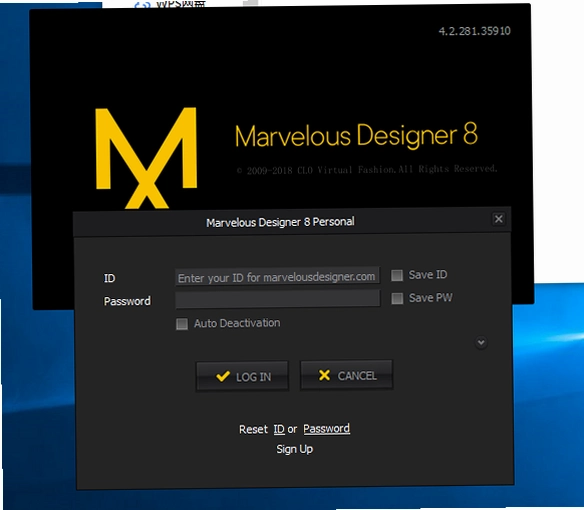This screenshot has width=584, height=510.
Task: Click the CLO Virtual Fashion copyright line
Action: [x=367, y=170]
